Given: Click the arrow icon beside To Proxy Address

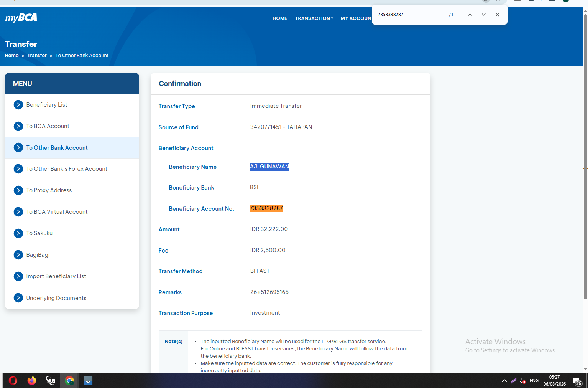Looking at the screenshot, I should pyautogui.click(x=18, y=190).
